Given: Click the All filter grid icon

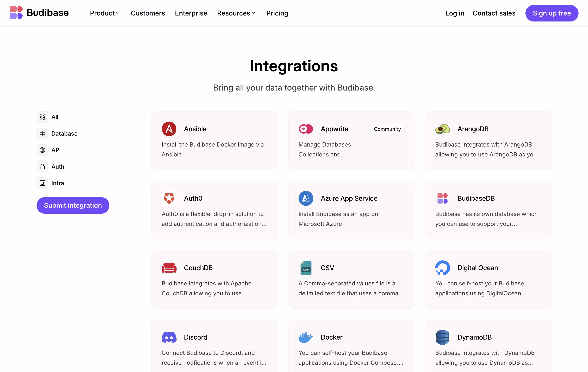Looking at the screenshot, I should (42, 117).
